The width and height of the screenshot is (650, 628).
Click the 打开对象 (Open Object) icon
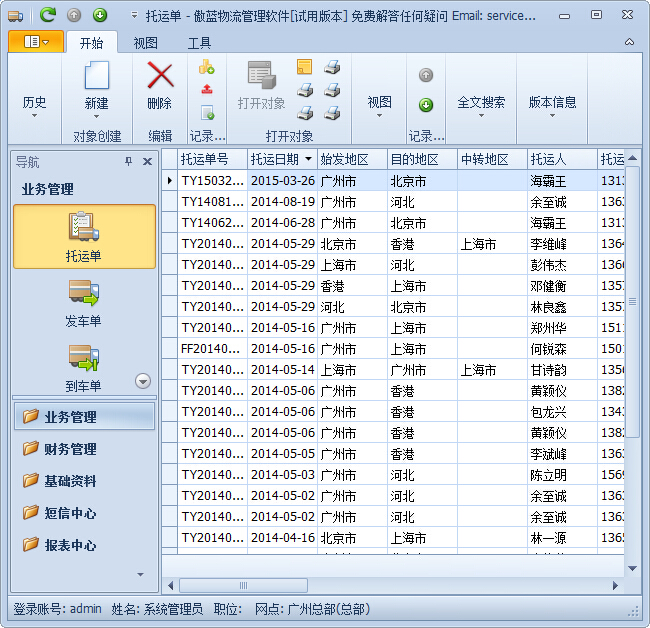tap(261, 77)
